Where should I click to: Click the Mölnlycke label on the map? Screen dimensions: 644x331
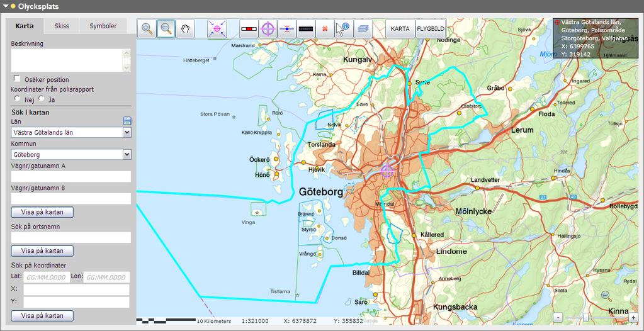click(473, 212)
